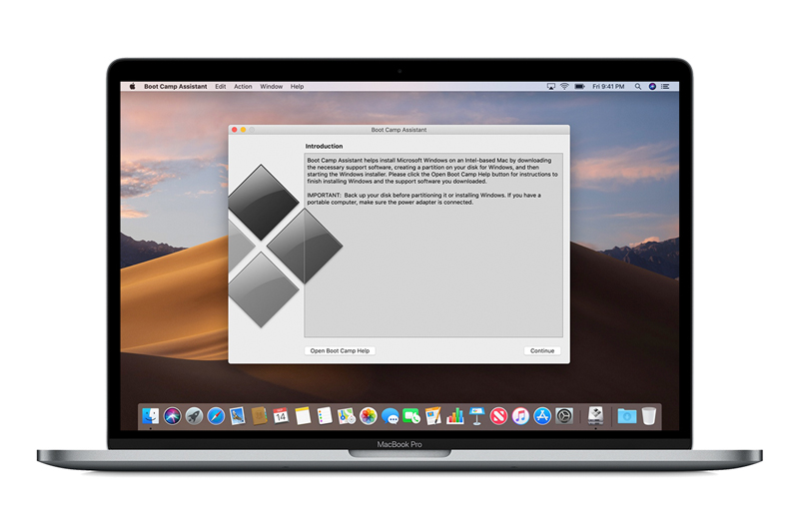799x532 pixels.
Task: Click Boot Camp Assistant drive icon in Dock
Action: pyautogui.click(x=595, y=415)
